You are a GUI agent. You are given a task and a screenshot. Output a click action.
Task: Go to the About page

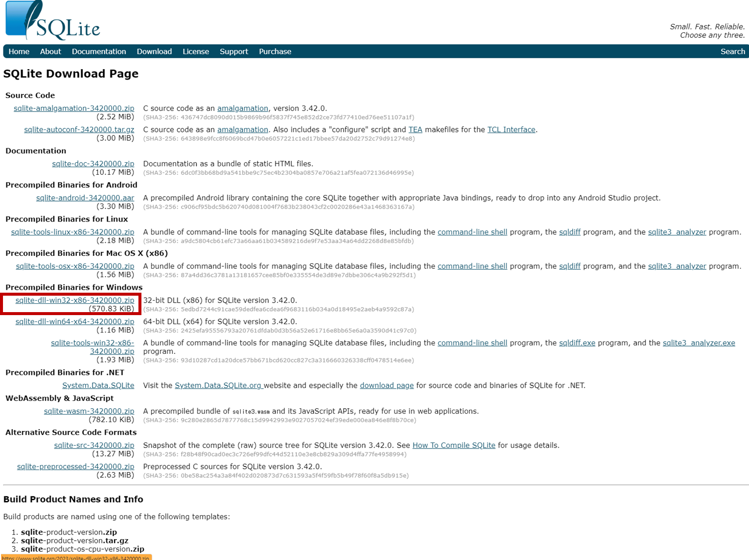51,51
